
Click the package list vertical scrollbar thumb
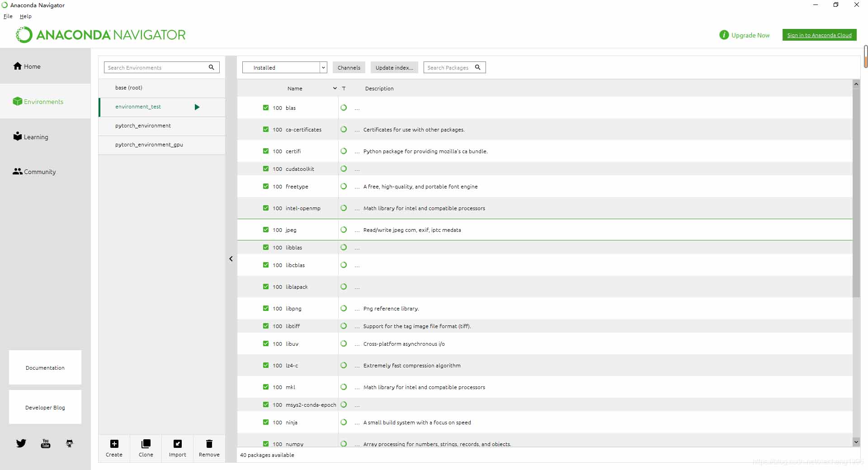(x=856, y=193)
